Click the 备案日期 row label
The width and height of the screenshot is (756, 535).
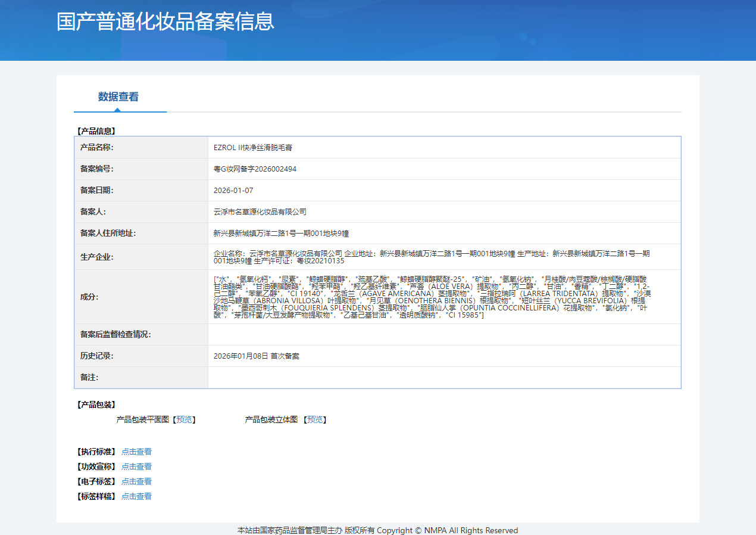tap(97, 190)
